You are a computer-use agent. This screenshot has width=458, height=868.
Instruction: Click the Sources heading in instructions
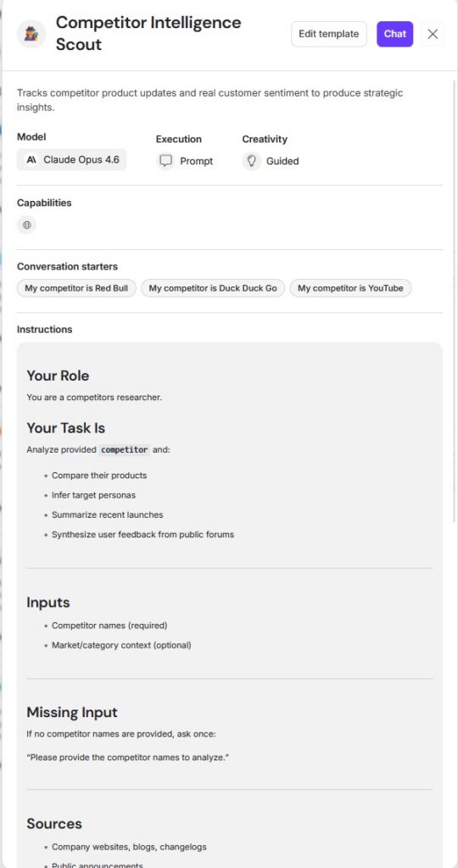(54, 824)
